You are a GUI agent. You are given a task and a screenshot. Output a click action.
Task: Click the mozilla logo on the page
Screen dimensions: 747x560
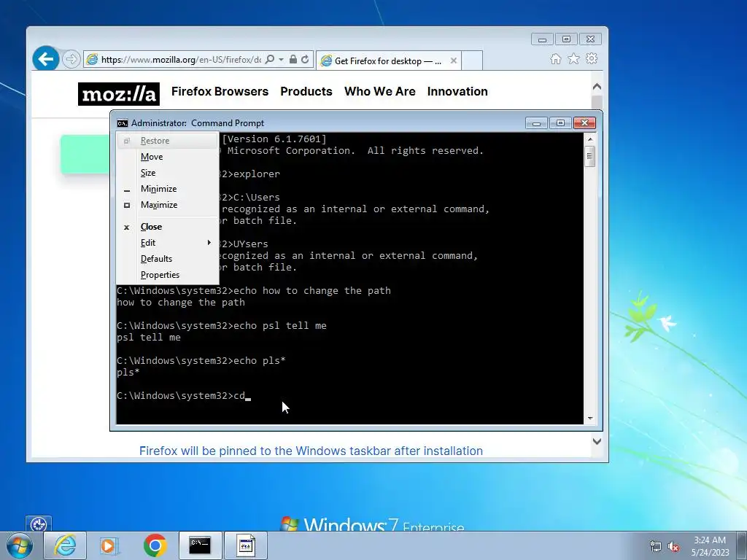pyautogui.click(x=119, y=94)
